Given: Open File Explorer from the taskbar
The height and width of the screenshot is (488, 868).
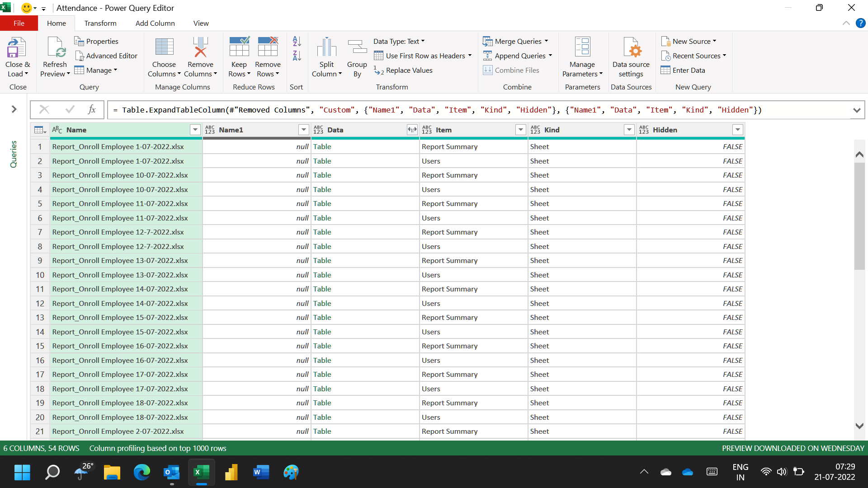Looking at the screenshot, I should click(112, 472).
